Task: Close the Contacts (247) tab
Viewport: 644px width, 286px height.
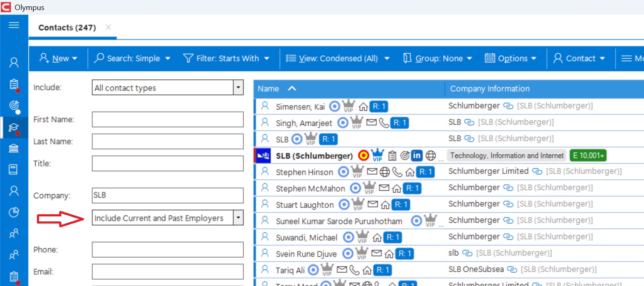Action: point(108,27)
